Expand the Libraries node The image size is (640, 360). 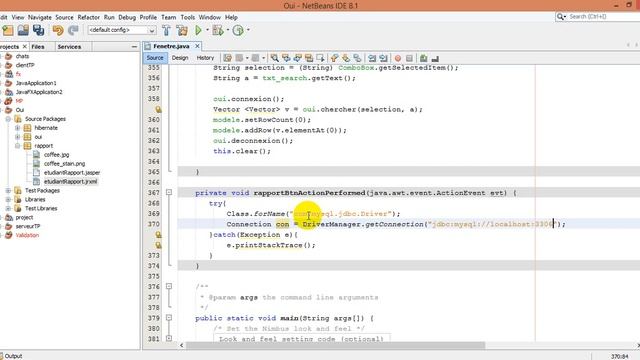pyautogui.click(x=8, y=200)
